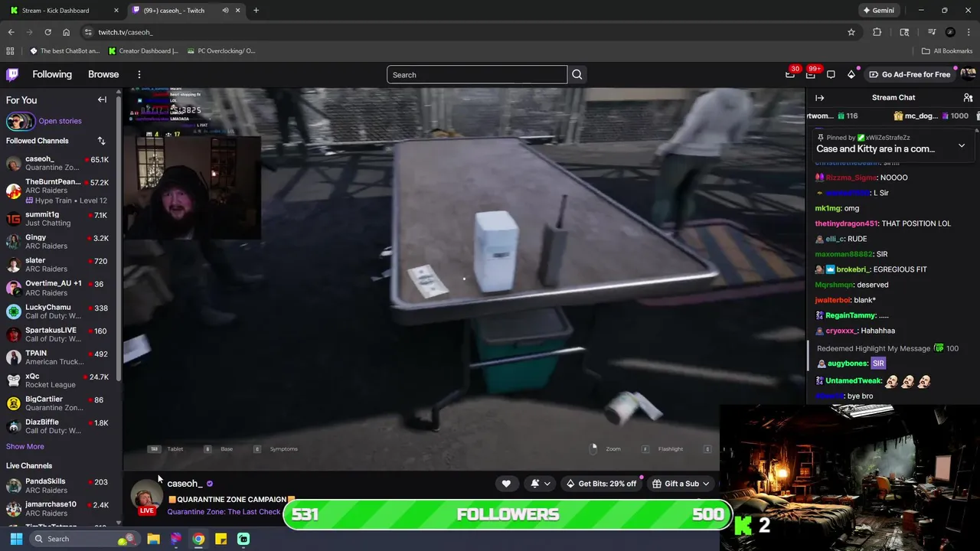Open a new browser tab
The image size is (980, 551).
(x=256, y=11)
